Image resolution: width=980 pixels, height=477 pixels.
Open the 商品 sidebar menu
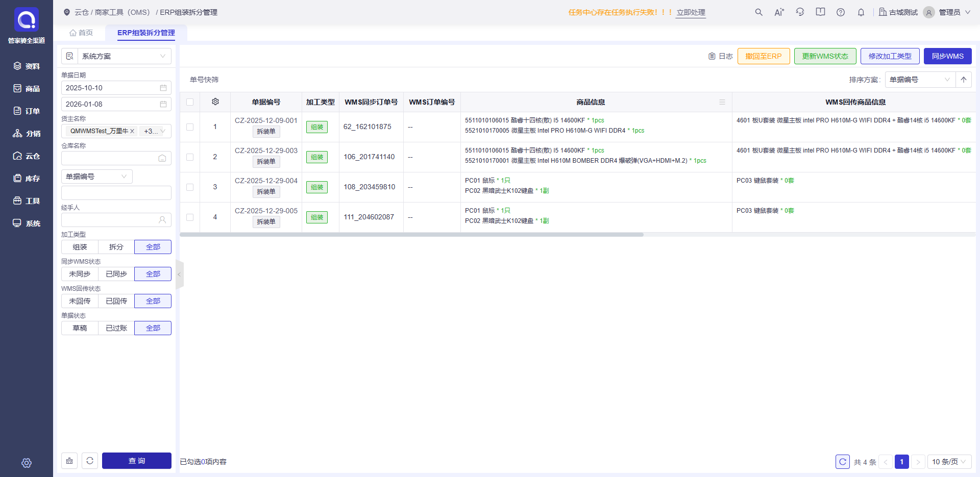pyautogui.click(x=27, y=89)
